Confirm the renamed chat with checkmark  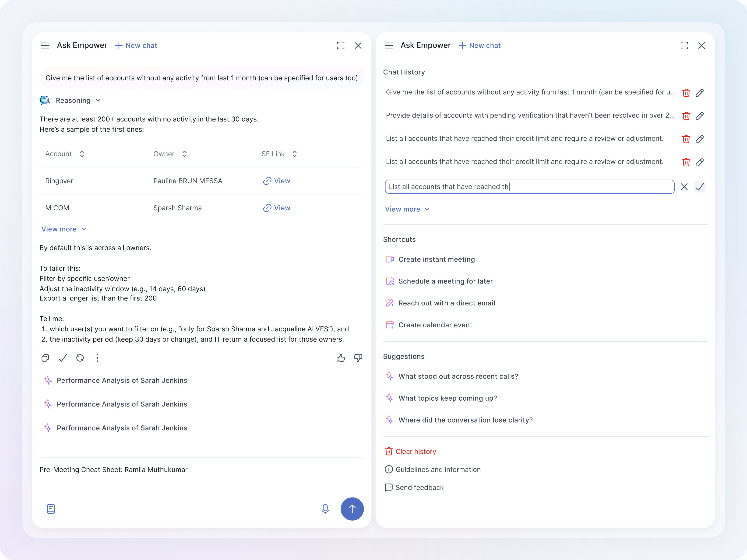click(x=700, y=187)
